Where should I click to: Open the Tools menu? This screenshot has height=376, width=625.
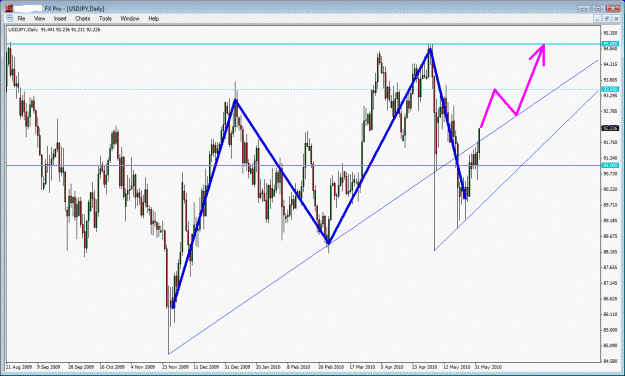105,18
